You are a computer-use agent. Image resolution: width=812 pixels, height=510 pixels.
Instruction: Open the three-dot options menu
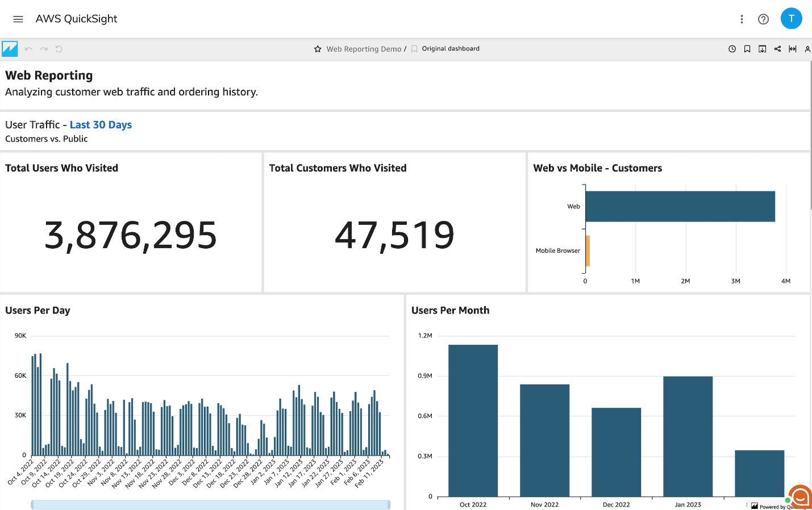(x=742, y=19)
